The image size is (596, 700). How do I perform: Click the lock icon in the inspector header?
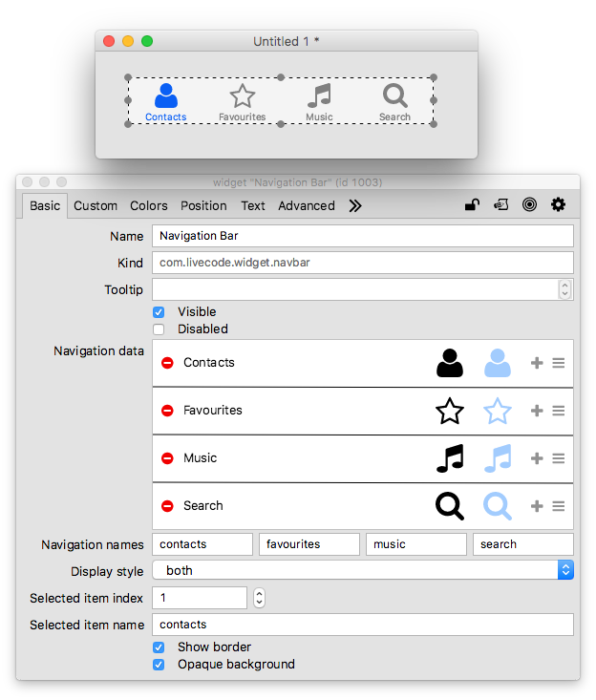tap(472, 205)
